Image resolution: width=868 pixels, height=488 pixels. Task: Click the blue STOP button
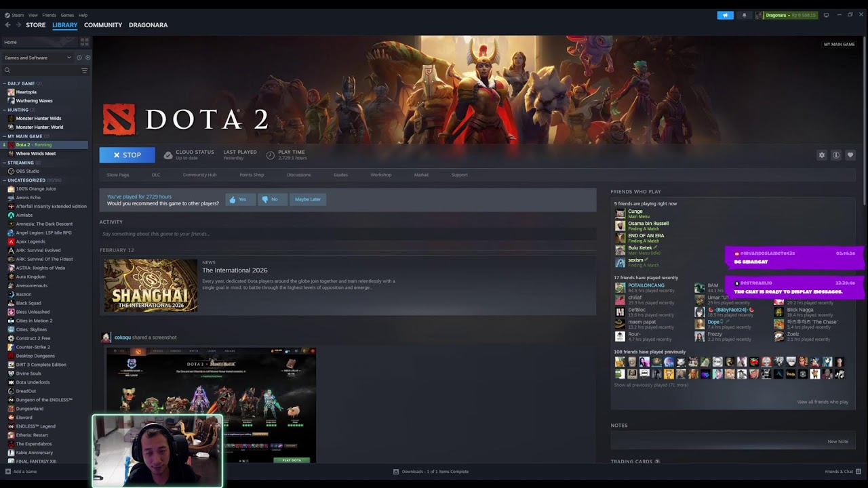[x=127, y=155]
